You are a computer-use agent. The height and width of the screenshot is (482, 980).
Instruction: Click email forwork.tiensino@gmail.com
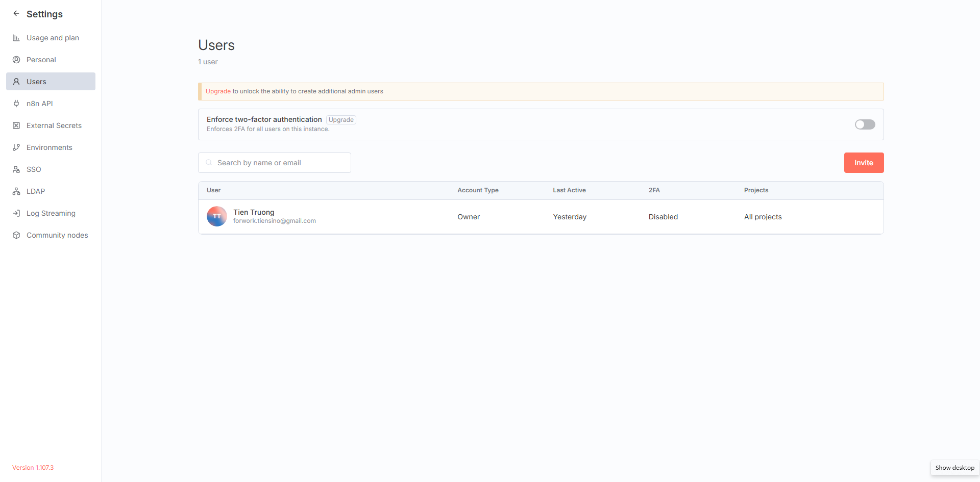coord(275,221)
